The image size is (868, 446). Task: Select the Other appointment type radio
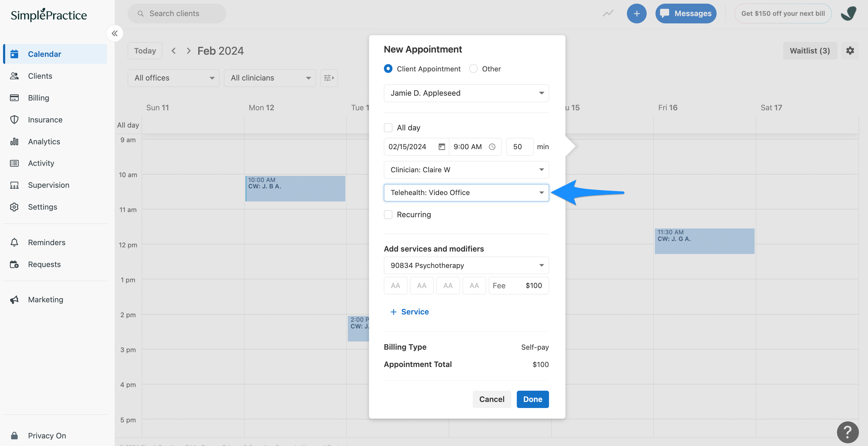(x=473, y=69)
